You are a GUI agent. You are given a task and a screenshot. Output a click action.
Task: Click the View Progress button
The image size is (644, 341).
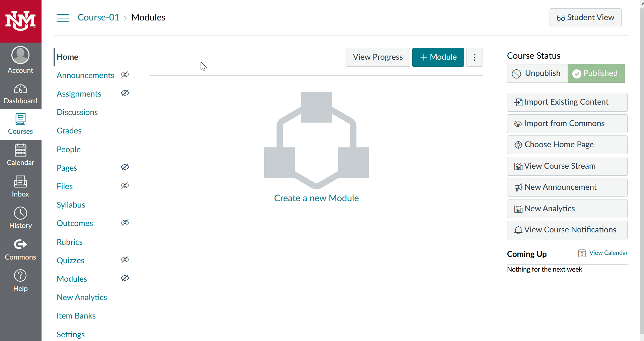click(378, 57)
